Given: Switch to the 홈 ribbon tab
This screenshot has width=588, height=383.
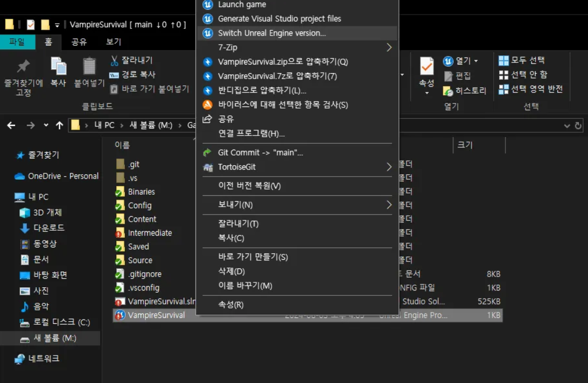Looking at the screenshot, I should (48, 42).
